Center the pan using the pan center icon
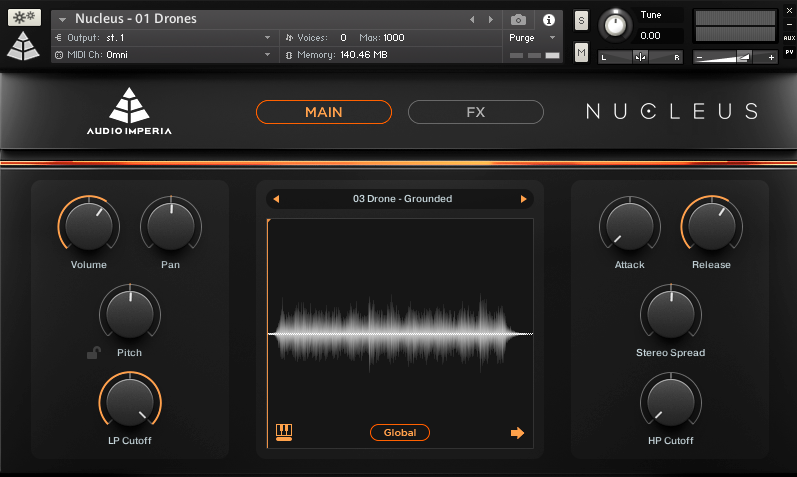 point(640,57)
